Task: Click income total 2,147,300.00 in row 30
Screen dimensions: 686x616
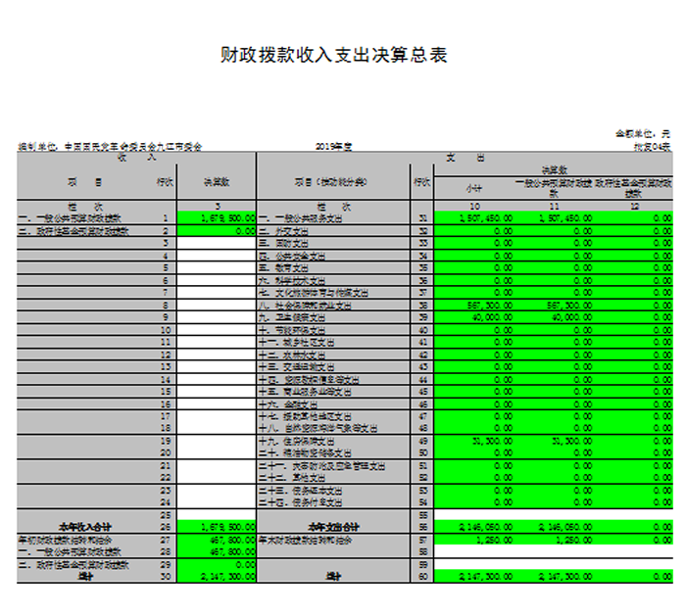Action: coord(216,577)
